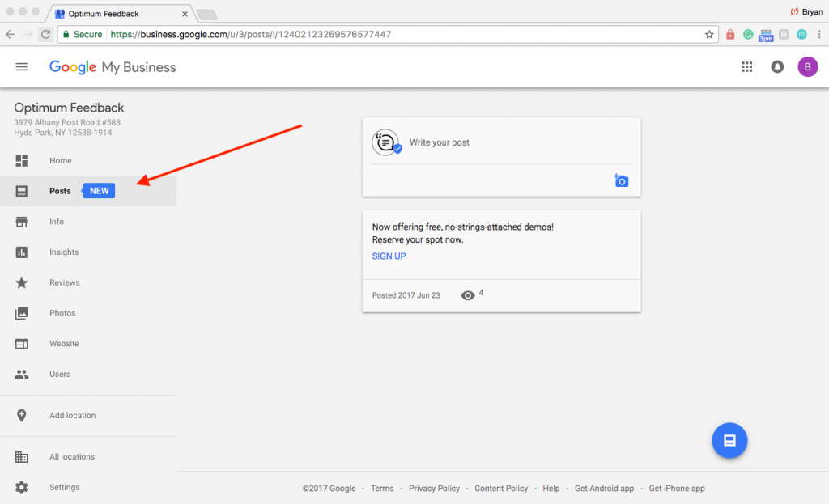Reload the page

tap(46, 35)
